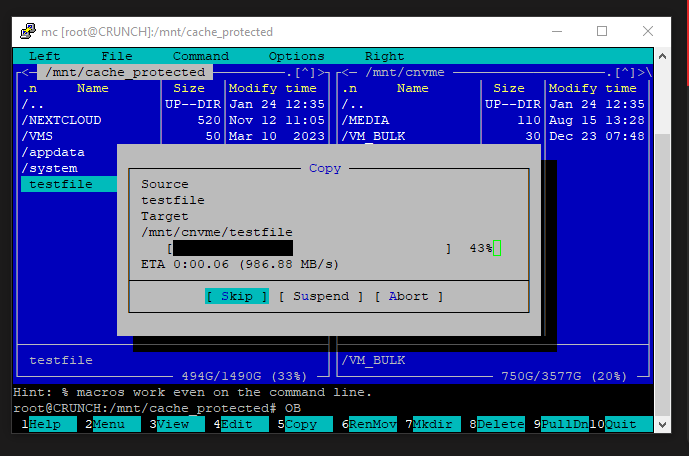Click right panel history back arrow
The height and width of the screenshot is (456, 689).
coord(345,72)
